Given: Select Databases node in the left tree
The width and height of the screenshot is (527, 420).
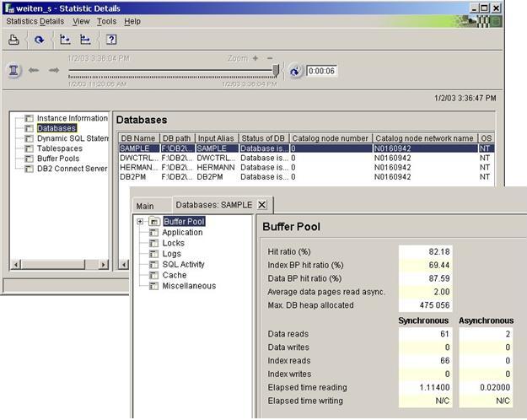Looking at the screenshot, I should click(56, 128).
